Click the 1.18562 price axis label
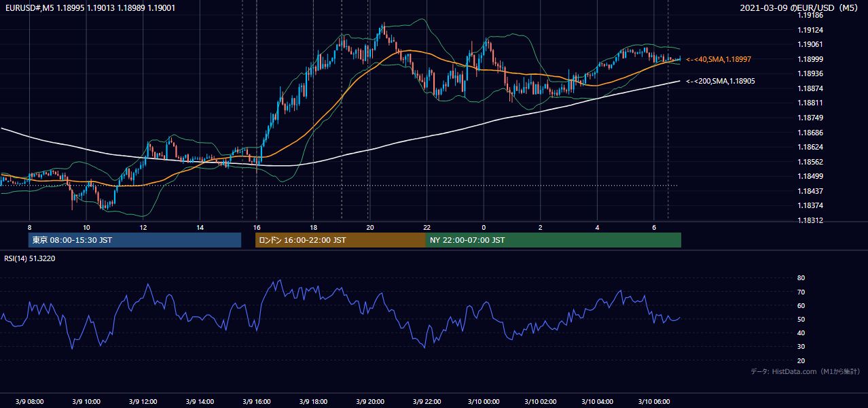This screenshot has width=868, height=408. click(x=810, y=162)
